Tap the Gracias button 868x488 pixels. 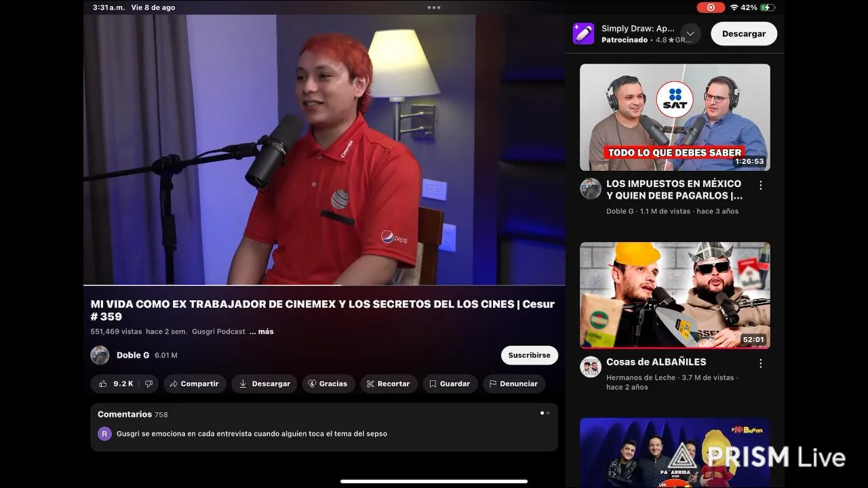tap(328, 384)
